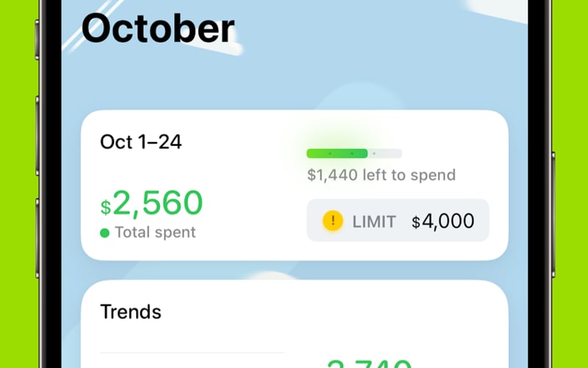Tap the October month heading
This screenshot has height=368, width=588.
pos(158,29)
